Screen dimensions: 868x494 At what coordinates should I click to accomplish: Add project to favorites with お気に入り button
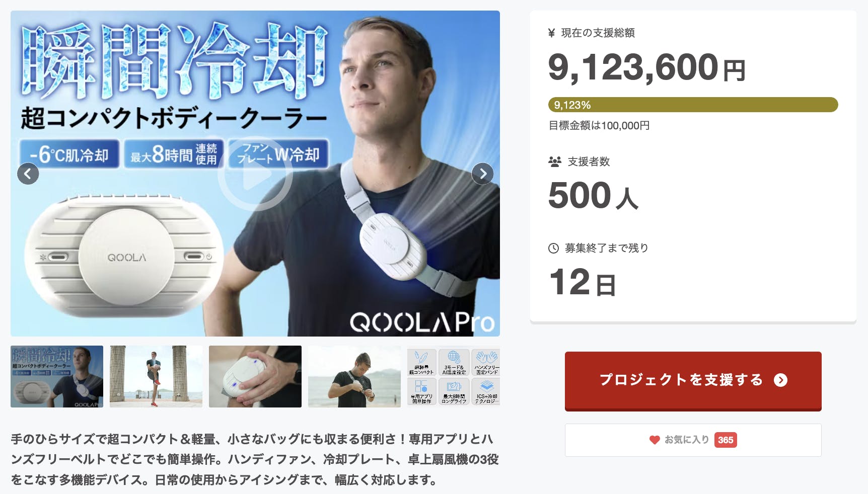point(693,440)
